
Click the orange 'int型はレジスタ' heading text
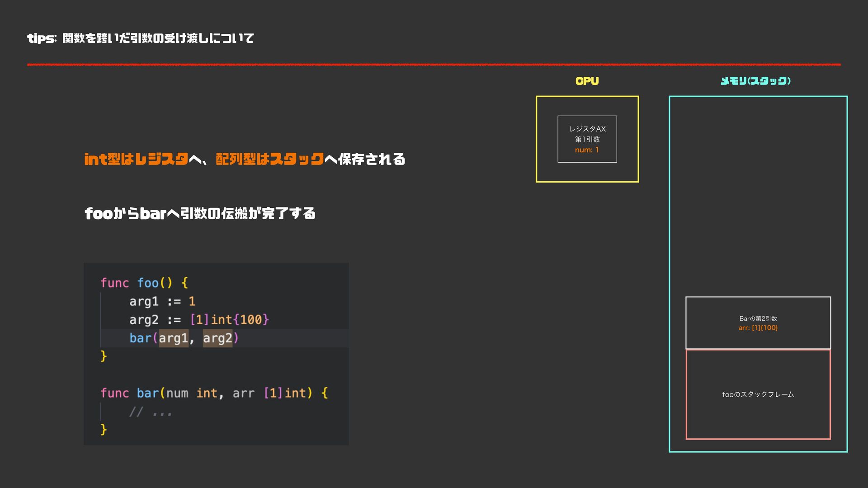136,159
